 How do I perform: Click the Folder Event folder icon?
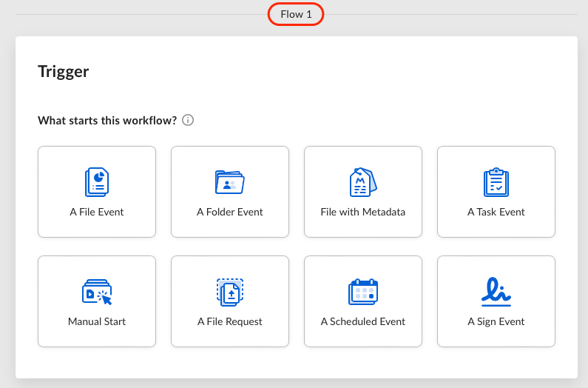tap(229, 182)
